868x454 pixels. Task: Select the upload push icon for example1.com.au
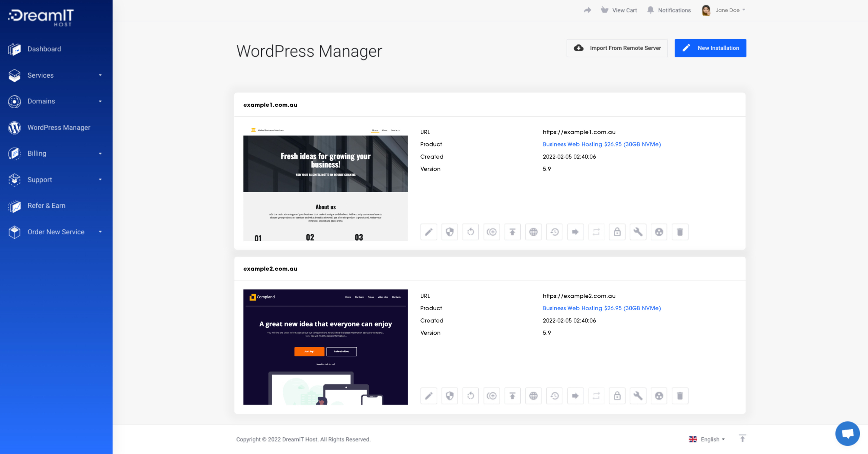(512, 232)
